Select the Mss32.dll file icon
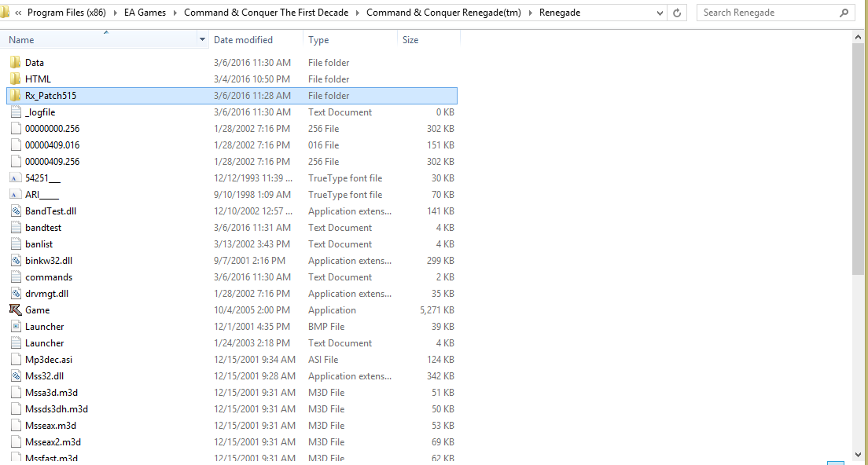Viewport: 868px width, 465px height. tap(16, 376)
